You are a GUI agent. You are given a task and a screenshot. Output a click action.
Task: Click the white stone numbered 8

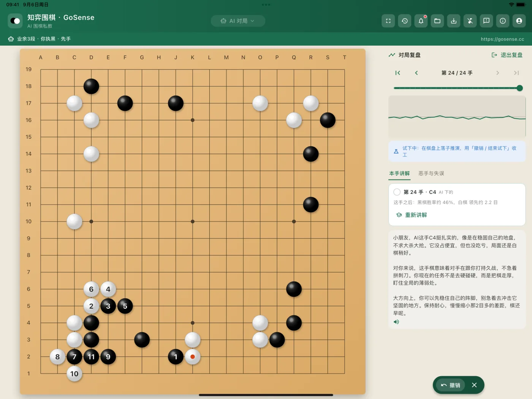click(x=57, y=357)
